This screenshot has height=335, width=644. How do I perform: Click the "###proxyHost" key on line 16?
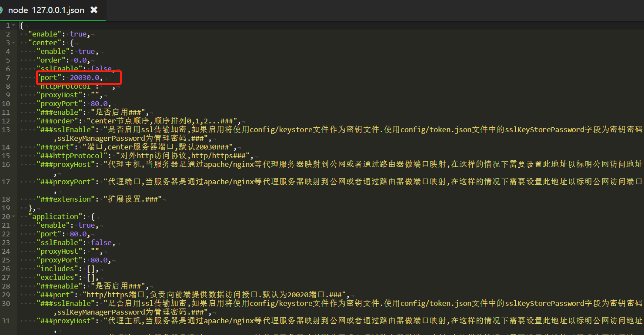[x=66, y=164]
